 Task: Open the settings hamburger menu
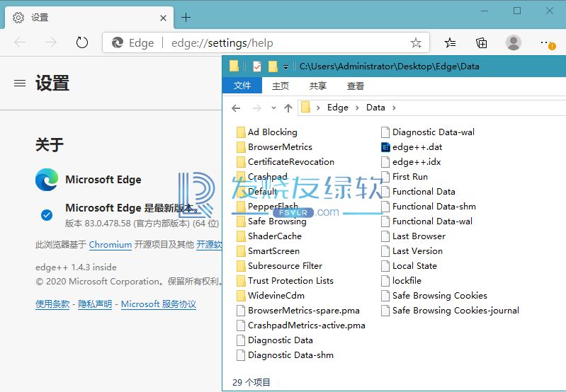[20, 83]
